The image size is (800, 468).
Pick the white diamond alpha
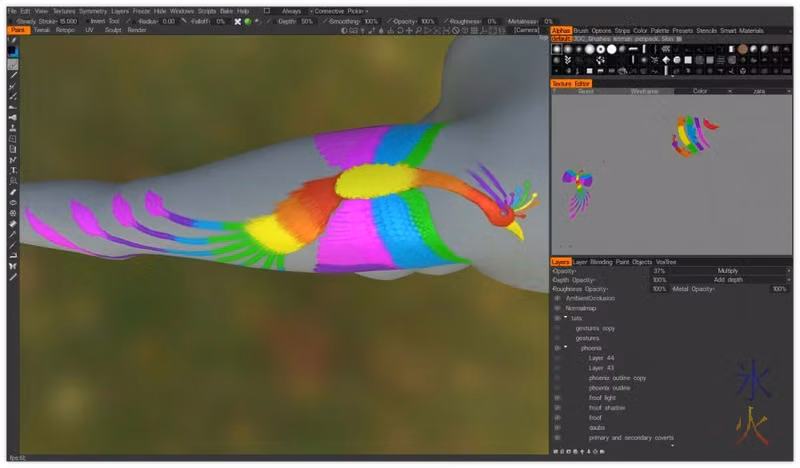666,60
